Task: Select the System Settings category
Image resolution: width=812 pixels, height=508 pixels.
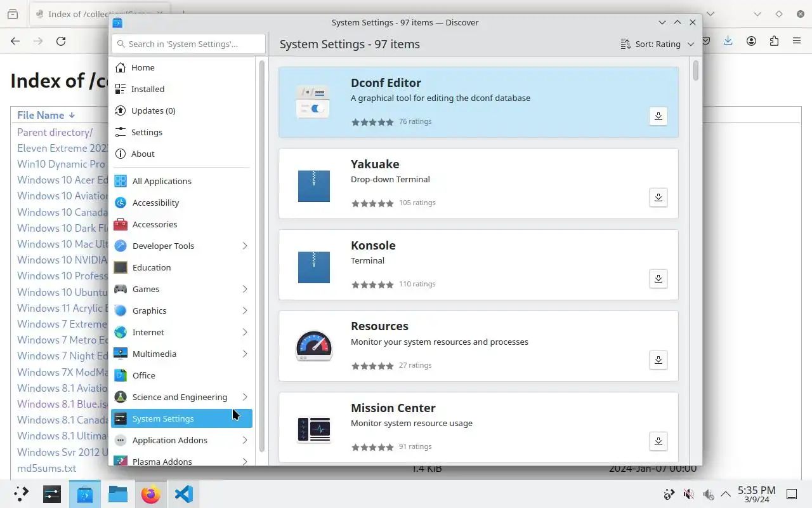Action: [x=182, y=418]
